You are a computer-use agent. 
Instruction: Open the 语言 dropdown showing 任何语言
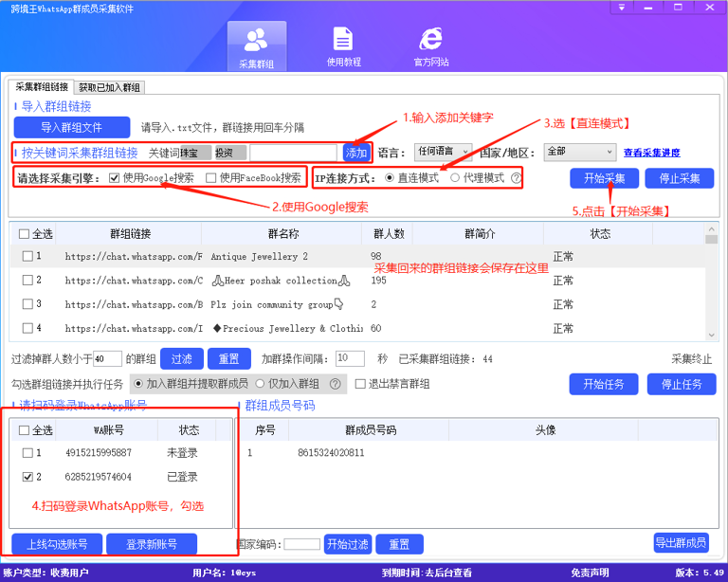tap(443, 152)
